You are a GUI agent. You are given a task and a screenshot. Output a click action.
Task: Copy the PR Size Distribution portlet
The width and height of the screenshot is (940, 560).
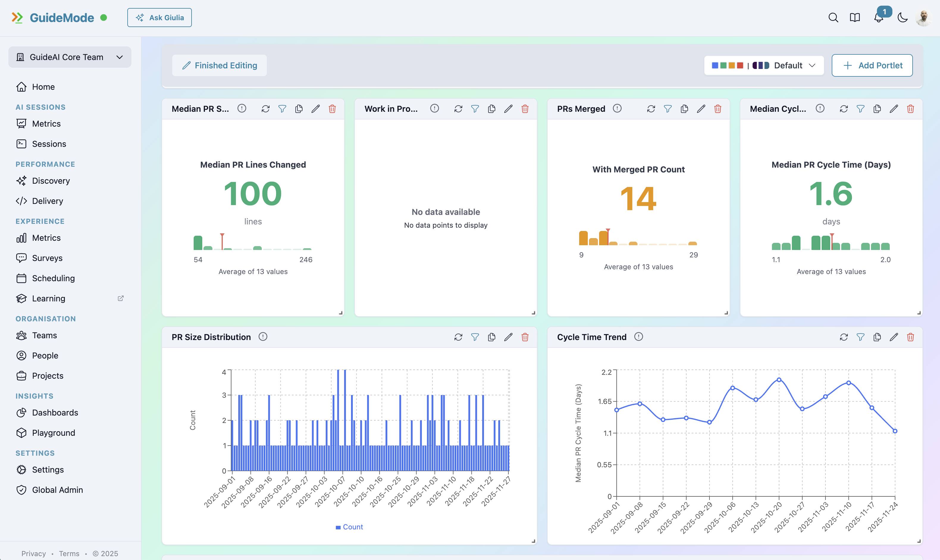pos(491,337)
